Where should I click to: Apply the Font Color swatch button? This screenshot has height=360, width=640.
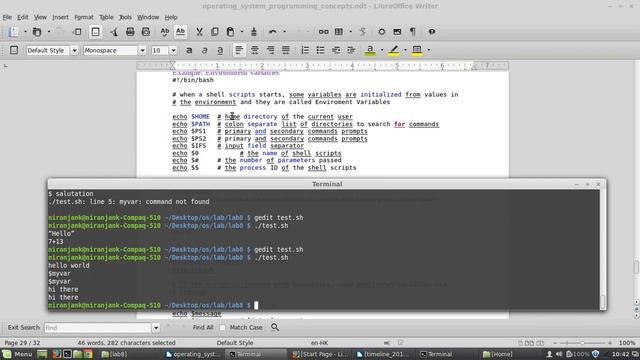point(370,50)
